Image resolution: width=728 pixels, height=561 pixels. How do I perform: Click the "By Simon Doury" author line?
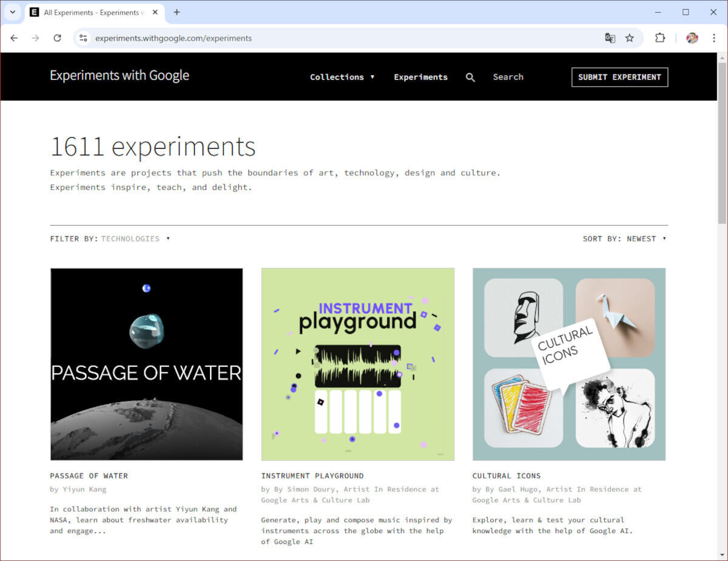click(x=350, y=494)
